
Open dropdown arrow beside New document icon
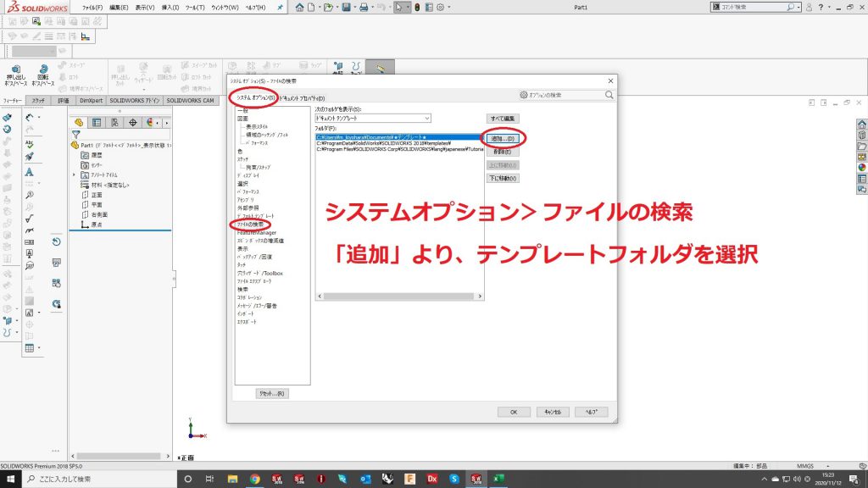(319, 7)
